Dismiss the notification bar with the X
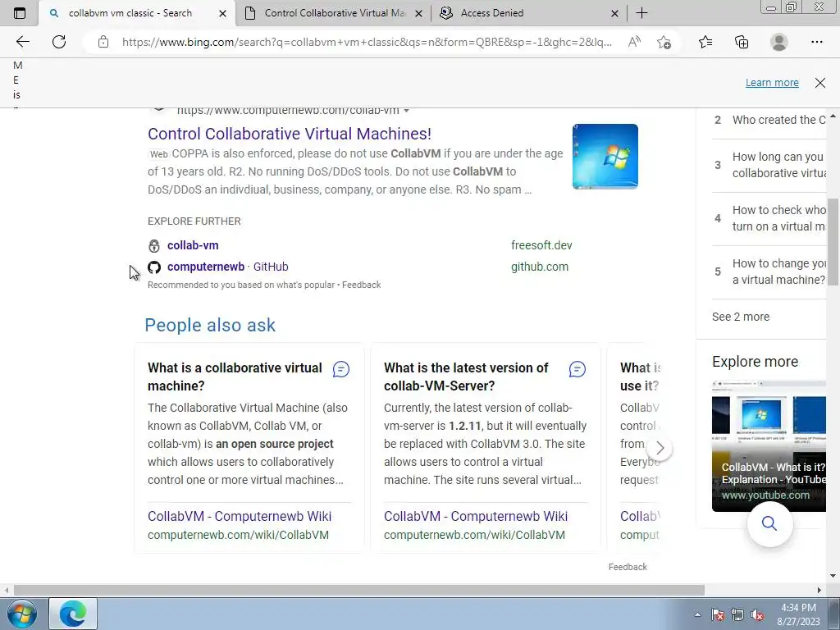840x630 pixels. click(x=819, y=83)
